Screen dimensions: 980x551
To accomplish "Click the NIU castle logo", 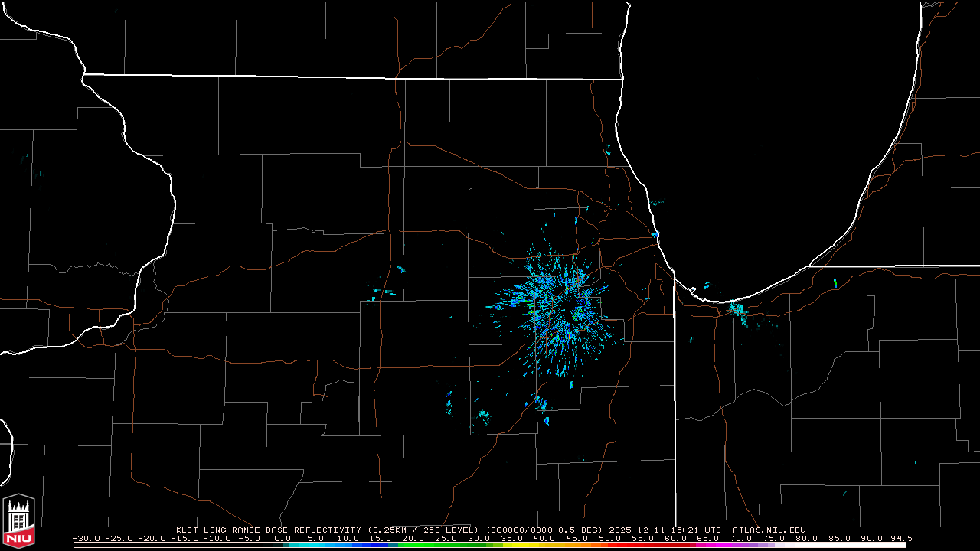I will pos(18,520).
